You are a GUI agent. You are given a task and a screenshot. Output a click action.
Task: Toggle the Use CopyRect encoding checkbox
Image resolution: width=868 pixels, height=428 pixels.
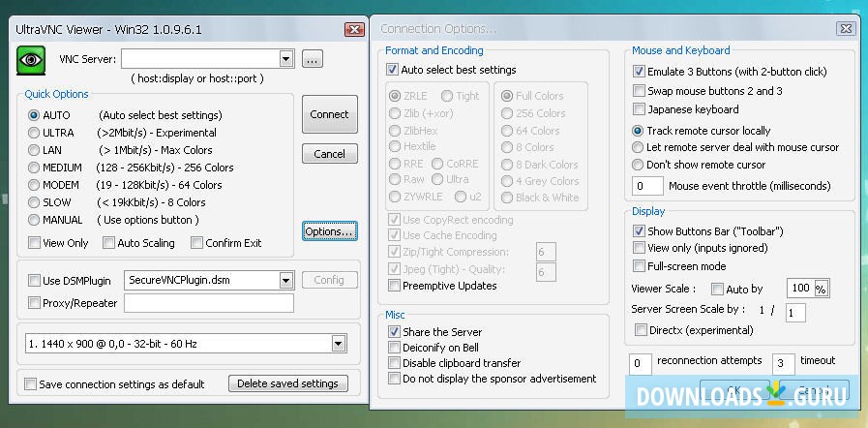394,220
